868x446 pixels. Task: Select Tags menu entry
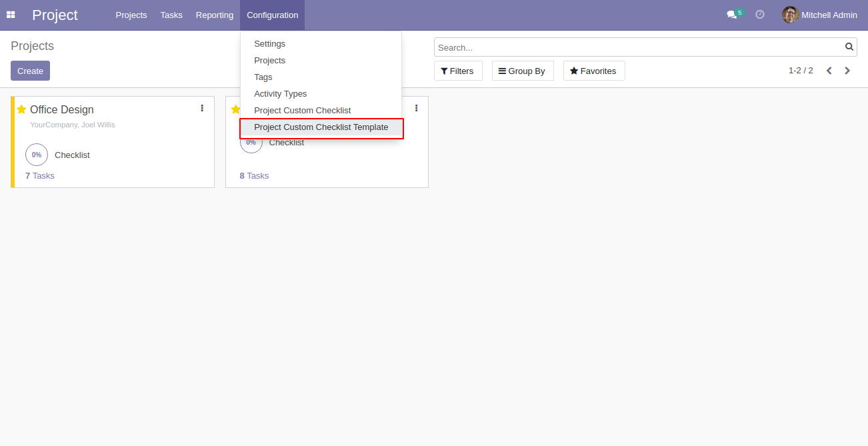click(x=321, y=77)
